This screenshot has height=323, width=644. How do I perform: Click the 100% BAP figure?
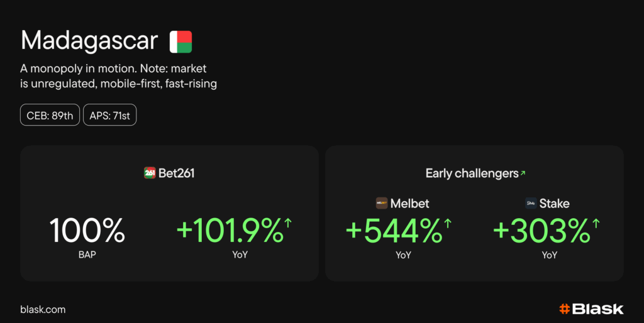click(x=87, y=231)
